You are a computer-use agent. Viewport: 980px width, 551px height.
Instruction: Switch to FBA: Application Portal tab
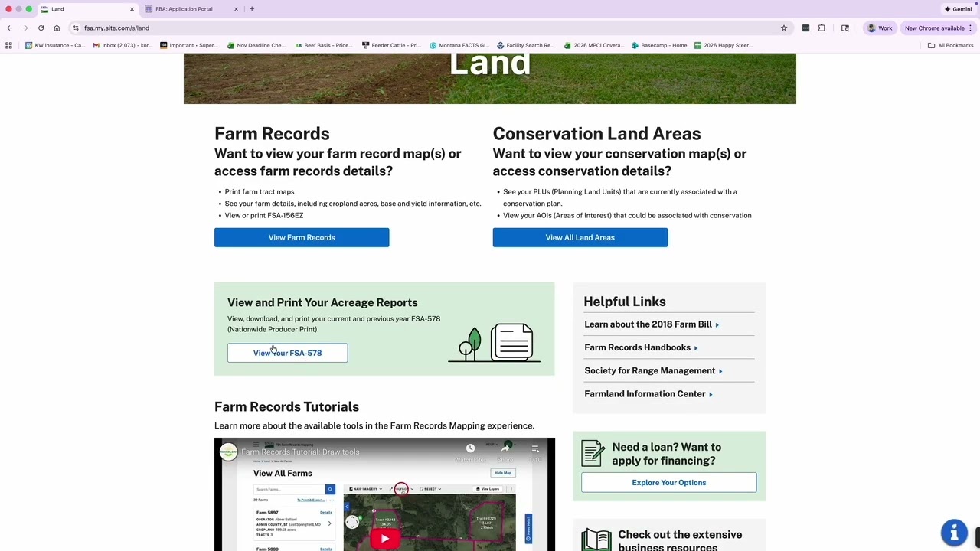[190, 9]
